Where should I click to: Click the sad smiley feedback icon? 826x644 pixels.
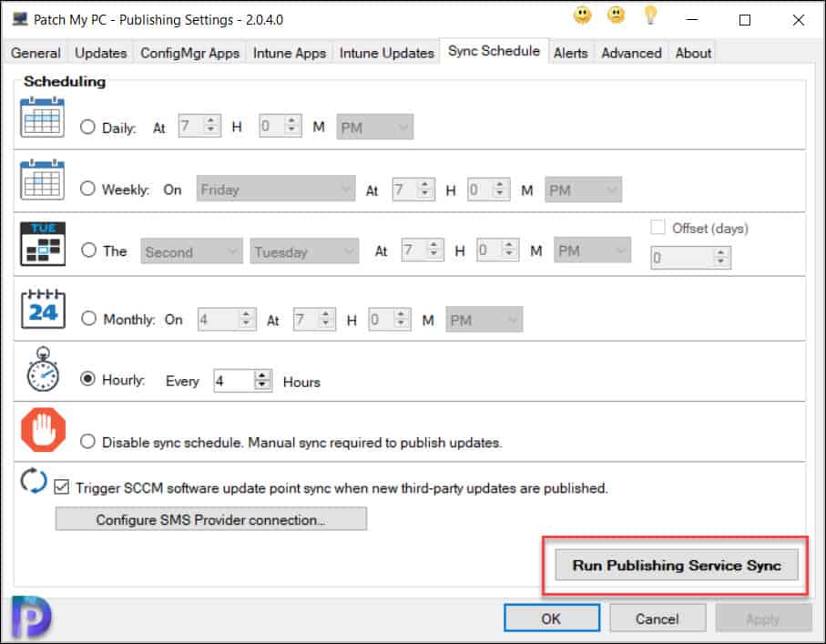point(616,15)
